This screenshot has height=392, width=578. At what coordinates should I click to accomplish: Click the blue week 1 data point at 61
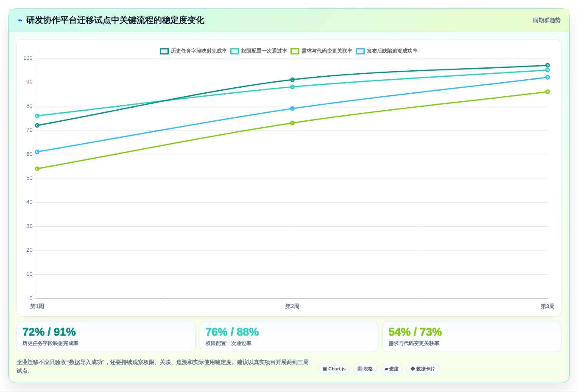click(x=37, y=152)
